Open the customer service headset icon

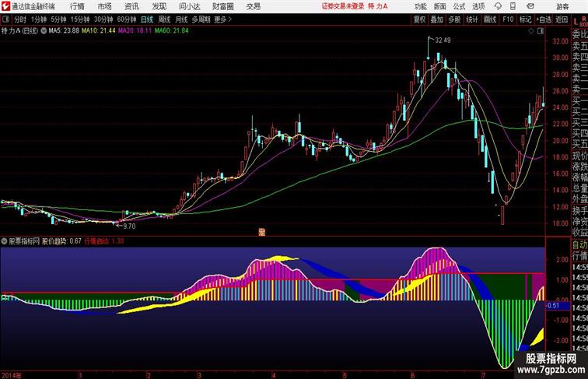[498, 6]
